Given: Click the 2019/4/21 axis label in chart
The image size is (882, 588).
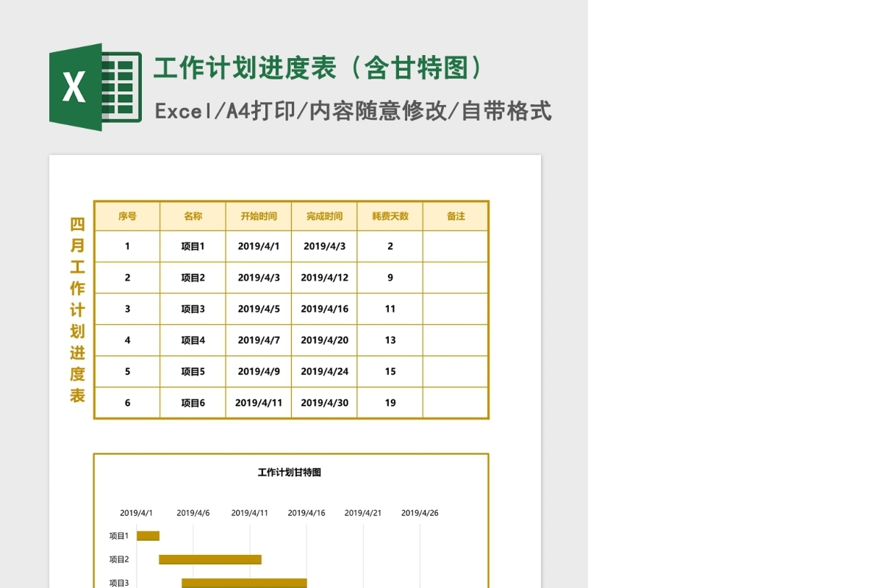Looking at the screenshot, I should pyautogui.click(x=363, y=513).
